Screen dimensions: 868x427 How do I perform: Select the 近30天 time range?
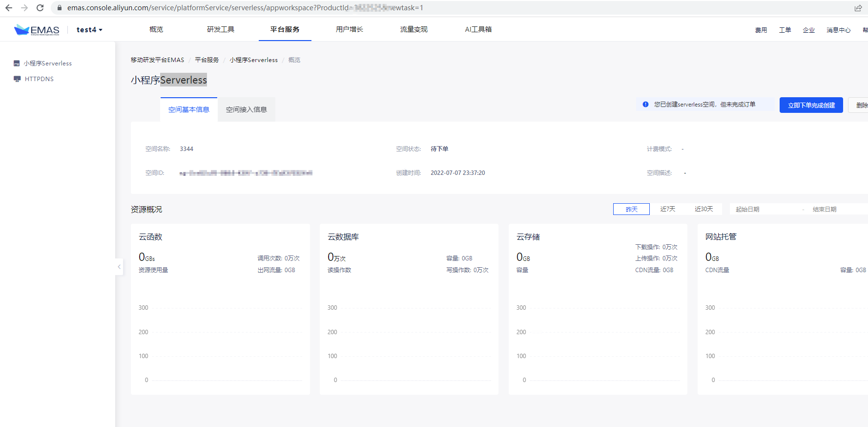[x=704, y=209]
